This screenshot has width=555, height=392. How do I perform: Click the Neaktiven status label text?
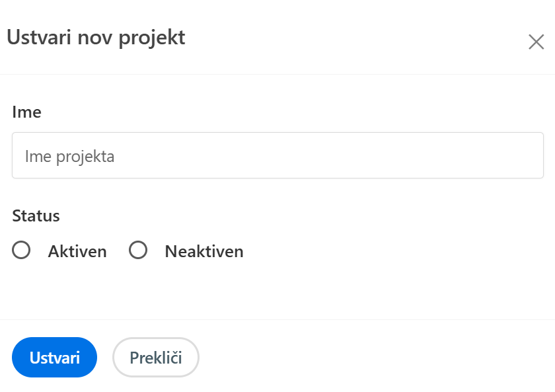tap(203, 251)
